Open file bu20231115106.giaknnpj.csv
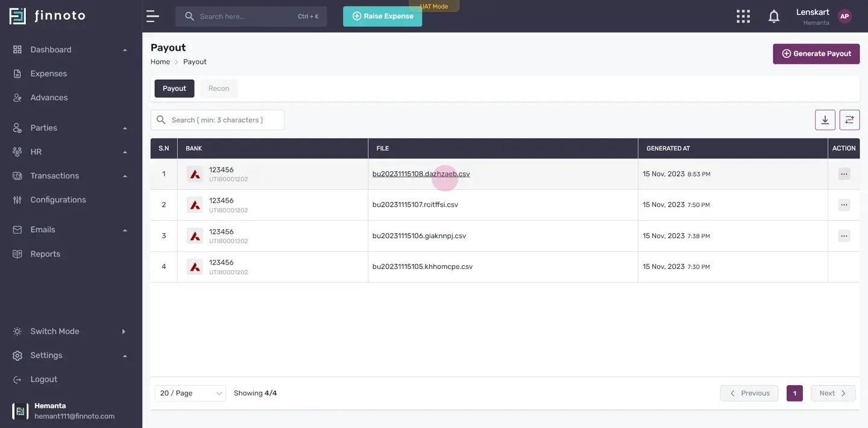This screenshot has height=428, width=868. pos(420,236)
